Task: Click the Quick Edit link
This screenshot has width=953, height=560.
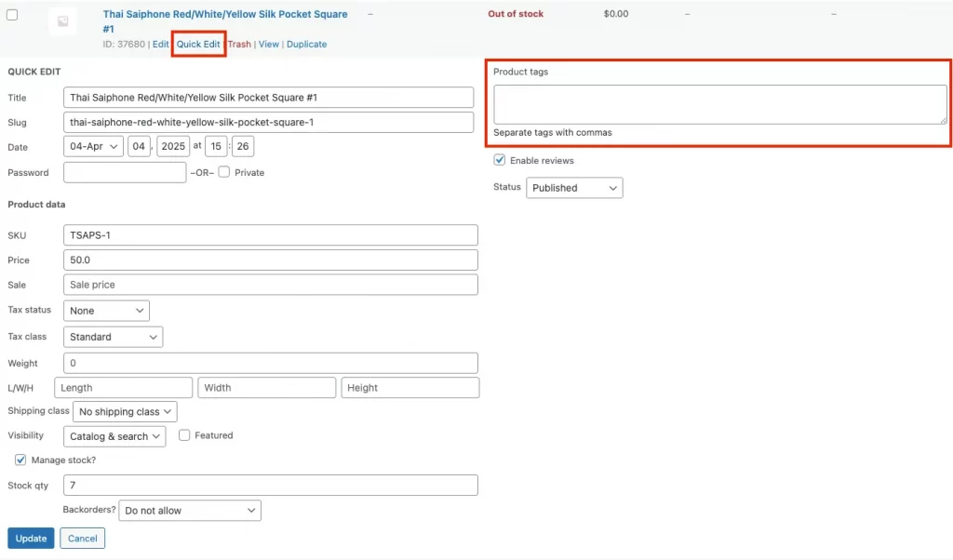Action: (198, 45)
